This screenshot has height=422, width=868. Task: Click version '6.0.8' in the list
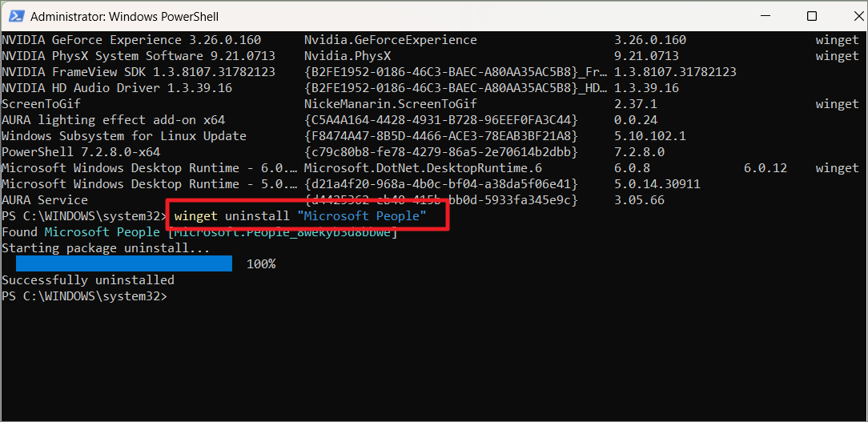point(632,168)
